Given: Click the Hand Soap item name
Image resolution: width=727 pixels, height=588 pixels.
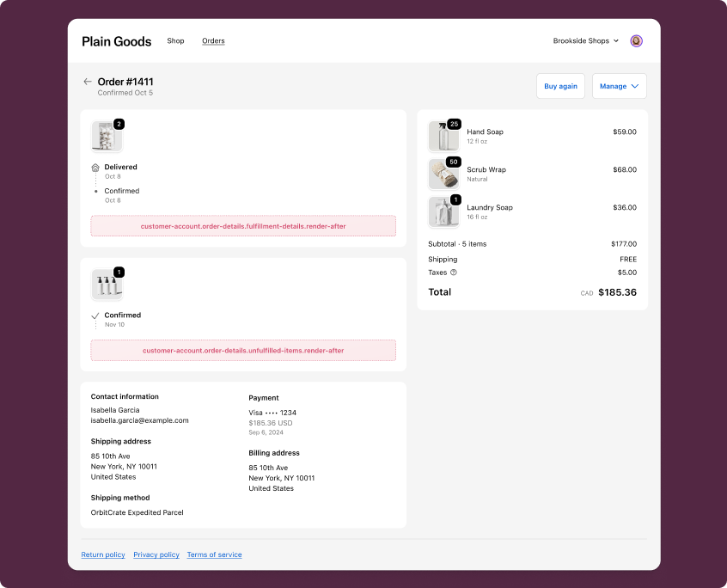Looking at the screenshot, I should point(485,132).
